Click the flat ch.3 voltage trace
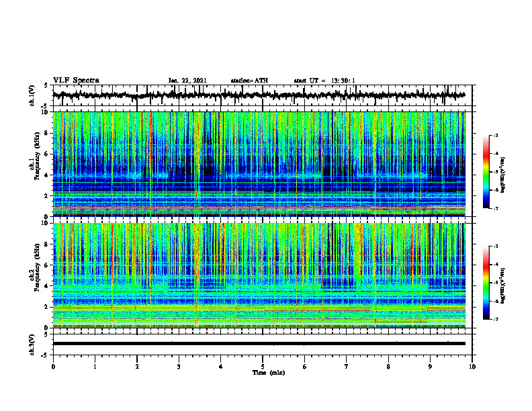 click(259, 344)
